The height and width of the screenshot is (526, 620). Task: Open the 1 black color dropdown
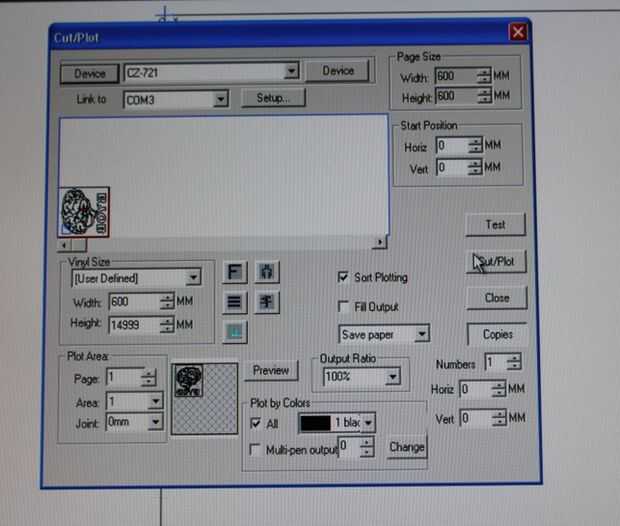click(x=368, y=423)
